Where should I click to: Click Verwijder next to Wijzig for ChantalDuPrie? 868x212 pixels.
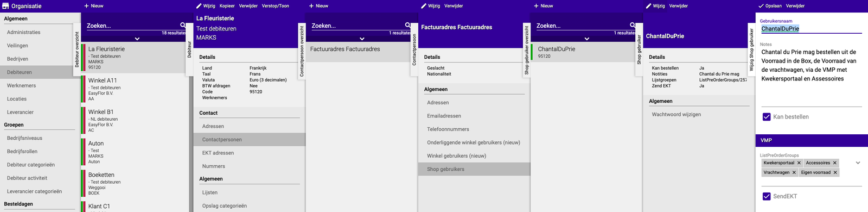(x=679, y=6)
